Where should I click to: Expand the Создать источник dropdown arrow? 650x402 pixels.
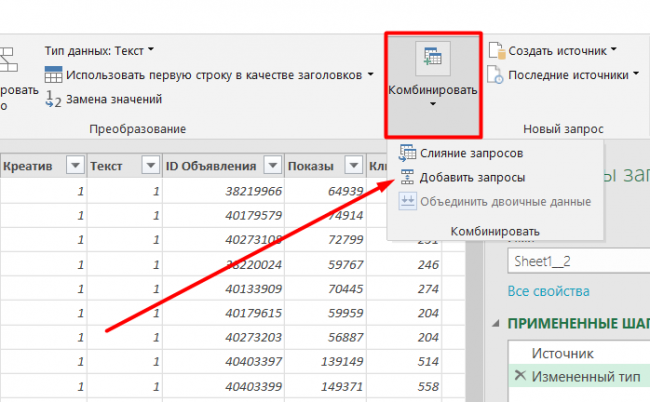tap(613, 49)
